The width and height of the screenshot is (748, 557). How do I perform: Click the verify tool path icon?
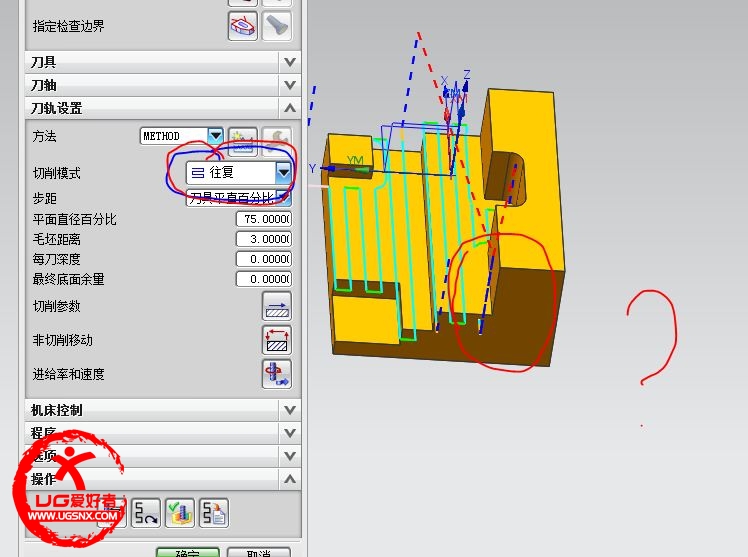pyautogui.click(x=179, y=513)
